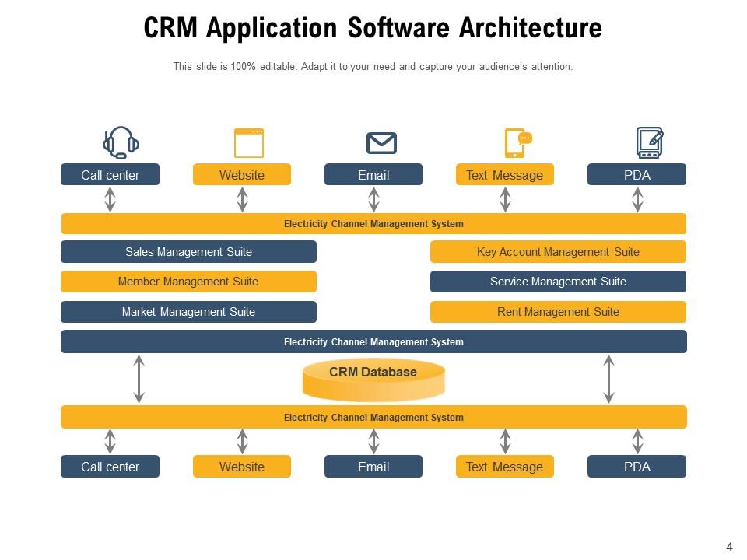Click the Key Account Management Suite box
747x560 pixels.
click(558, 251)
